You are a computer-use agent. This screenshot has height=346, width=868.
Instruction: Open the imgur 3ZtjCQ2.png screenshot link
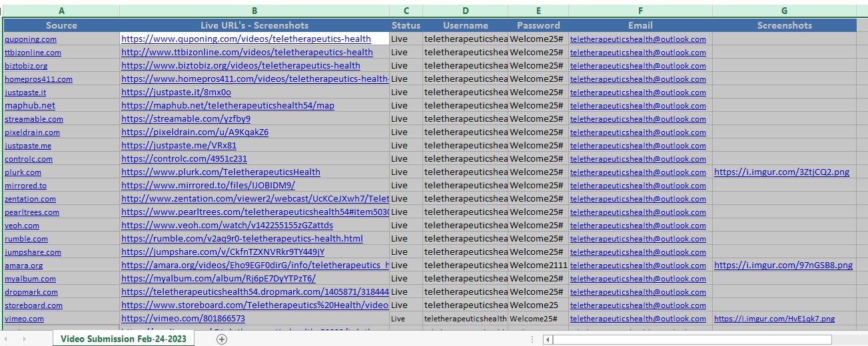(x=781, y=172)
